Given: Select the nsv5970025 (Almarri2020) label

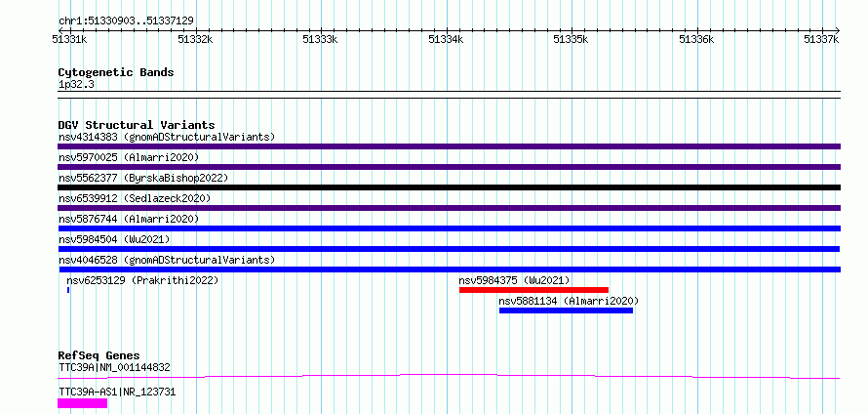Looking at the screenshot, I should coord(129,157).
